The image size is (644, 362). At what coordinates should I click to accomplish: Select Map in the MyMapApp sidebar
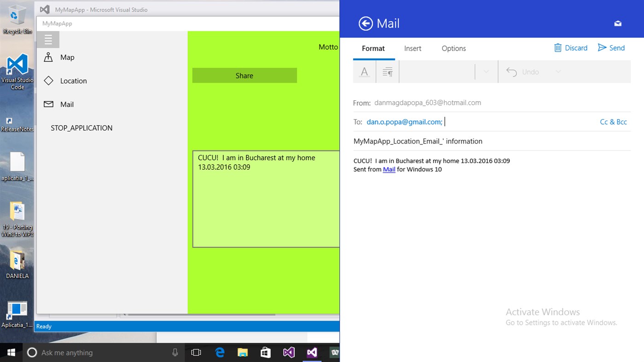[67, 57]
